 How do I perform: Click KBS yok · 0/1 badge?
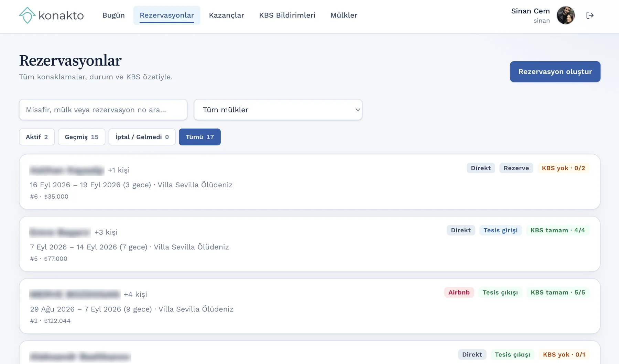pos(564,355)
